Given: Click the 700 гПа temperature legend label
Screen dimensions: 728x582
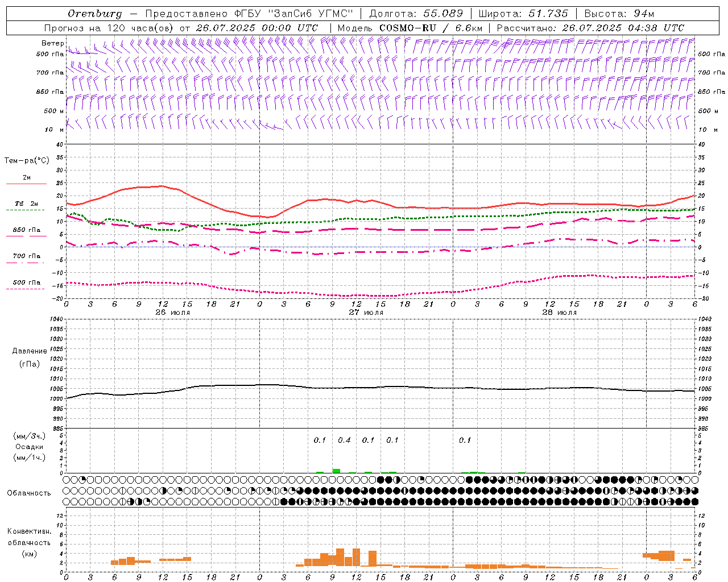Looking at the screenshot, I should point(27,256).
